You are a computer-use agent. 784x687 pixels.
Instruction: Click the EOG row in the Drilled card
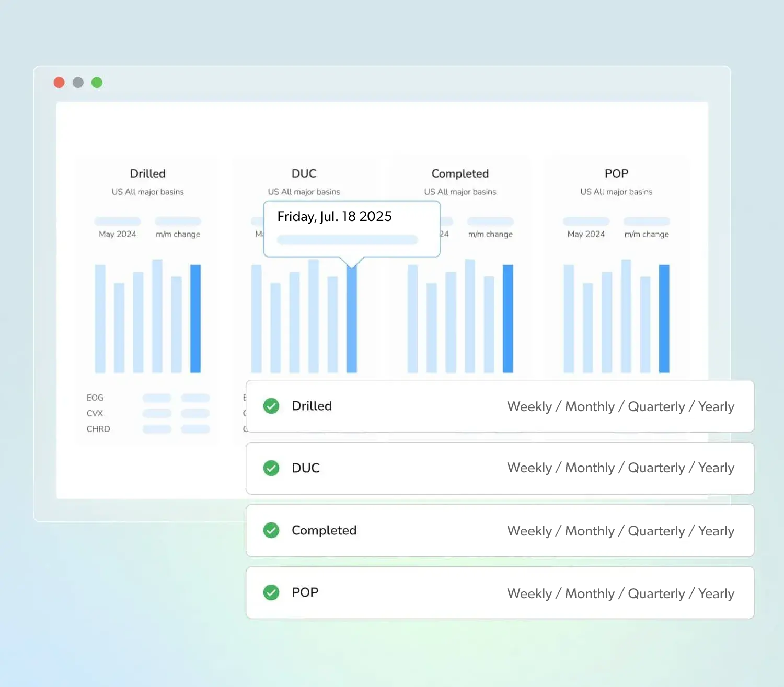coord(148,398)
